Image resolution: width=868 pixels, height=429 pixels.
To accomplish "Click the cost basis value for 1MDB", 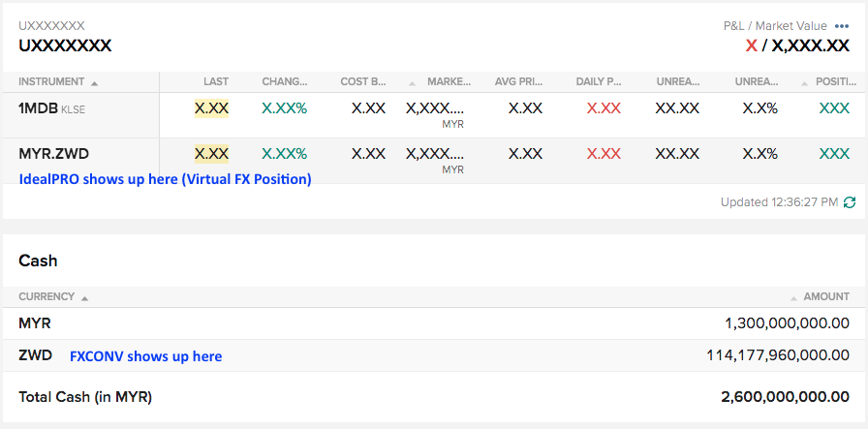I will [x=369, y=108].
